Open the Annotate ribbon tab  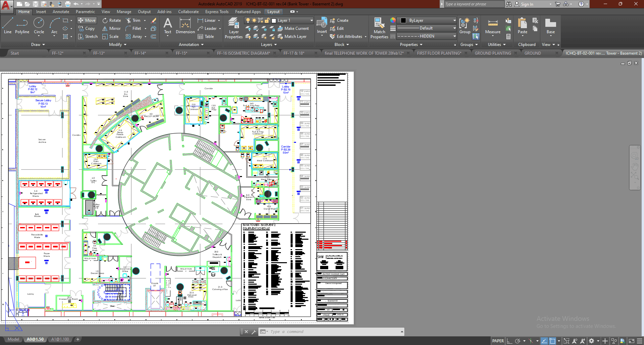click(x=61, y=12)
